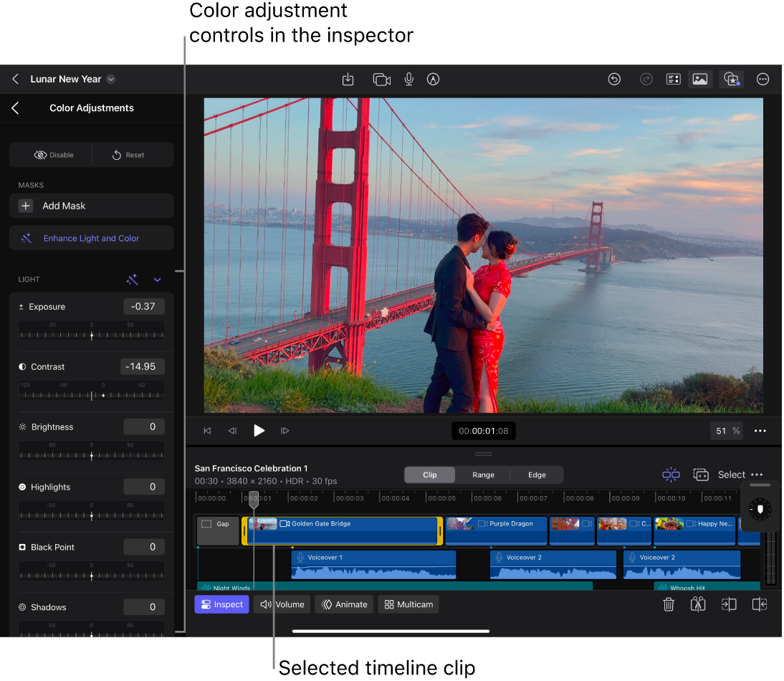The height and width of the screenshot is (681, 784).
Task: Open the top-right more options menu
Action: (x=763, y=79)
